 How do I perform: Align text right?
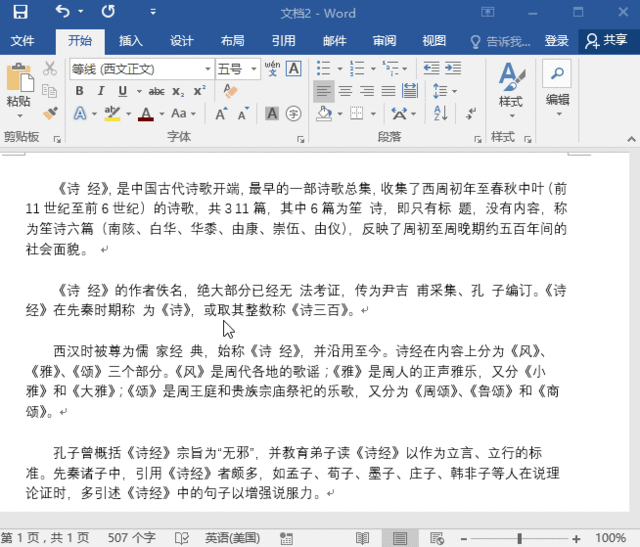click(x=367, y=91)
